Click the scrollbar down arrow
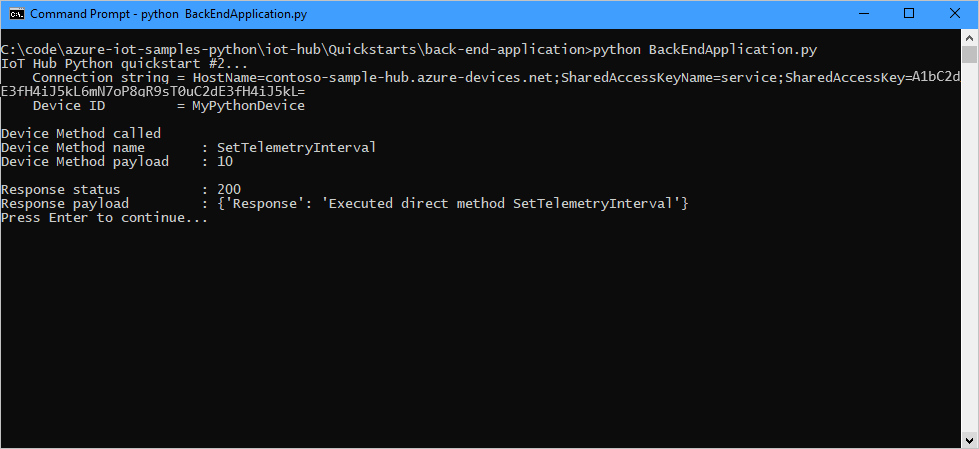This screenshot has height=449, width=979. pyautogui.click(x=969, y=439)
